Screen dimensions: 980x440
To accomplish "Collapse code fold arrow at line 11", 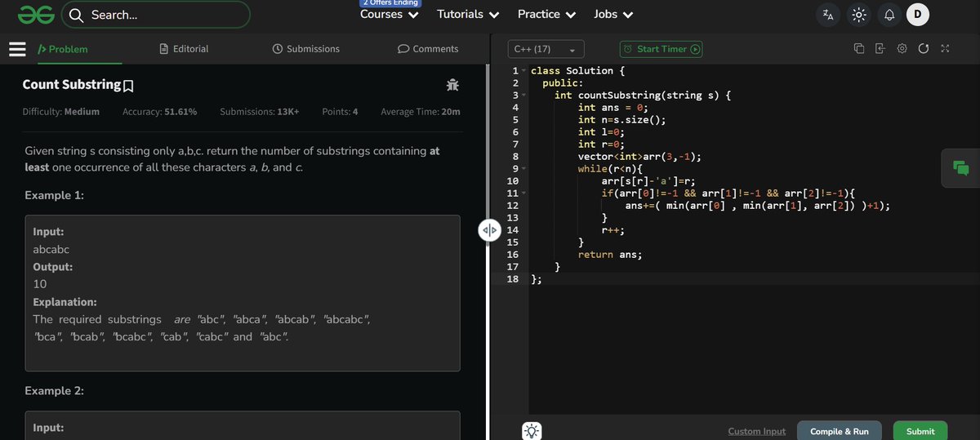I will pos(524,193).
